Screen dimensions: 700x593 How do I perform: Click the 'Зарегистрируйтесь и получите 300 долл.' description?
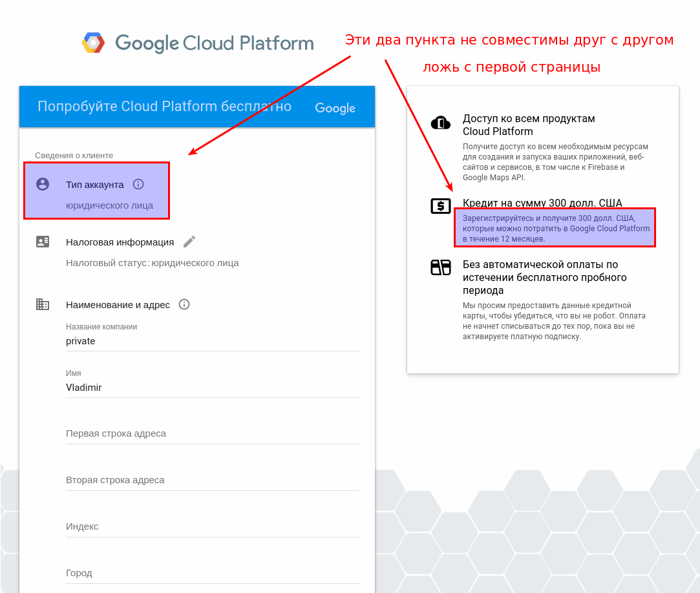[556, 229]
